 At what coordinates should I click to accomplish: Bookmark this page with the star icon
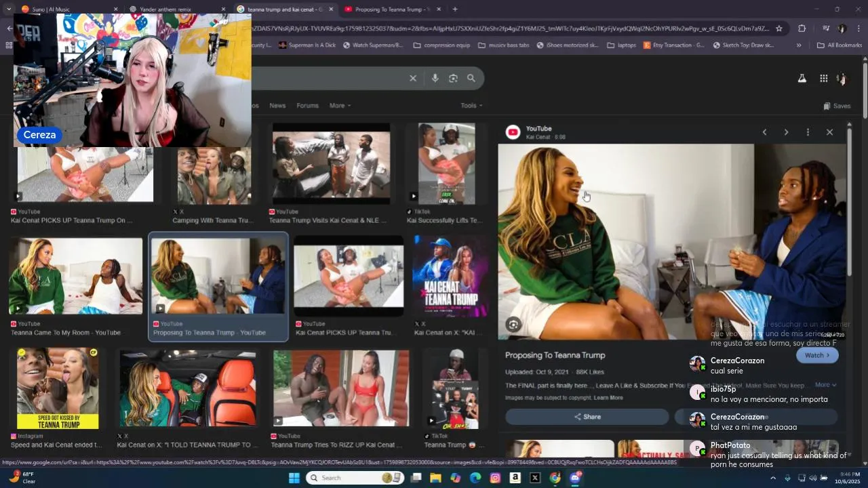click(779, 28)
